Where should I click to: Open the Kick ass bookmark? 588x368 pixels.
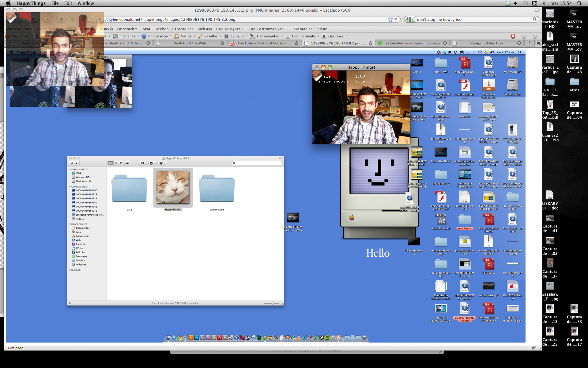205,29
